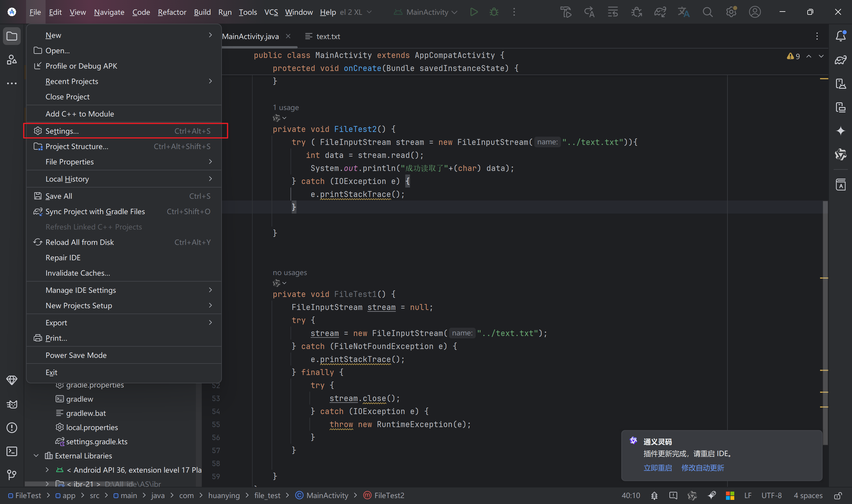Open Search Everywhere magnifier icon

(x=707, y=12)
